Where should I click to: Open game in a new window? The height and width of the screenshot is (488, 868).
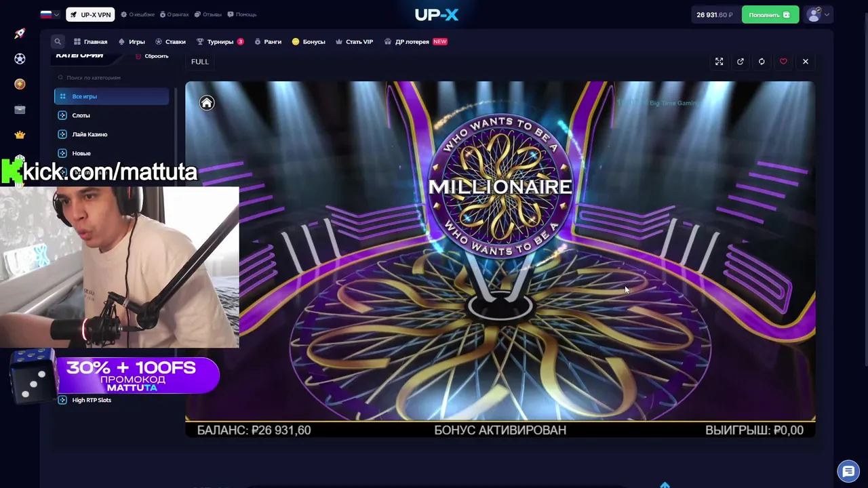coord(741,62)
